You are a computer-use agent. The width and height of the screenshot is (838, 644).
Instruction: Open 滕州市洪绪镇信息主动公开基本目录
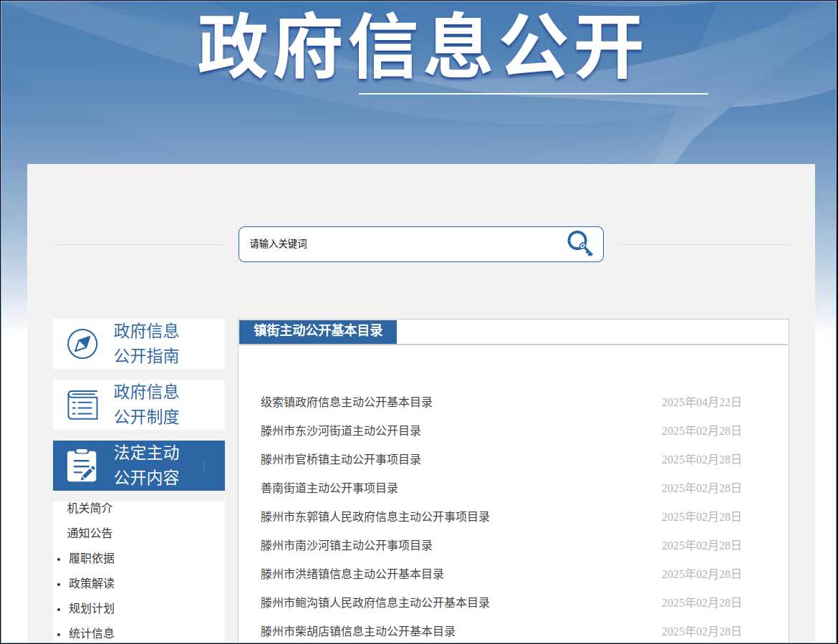[x=352, y=575]
